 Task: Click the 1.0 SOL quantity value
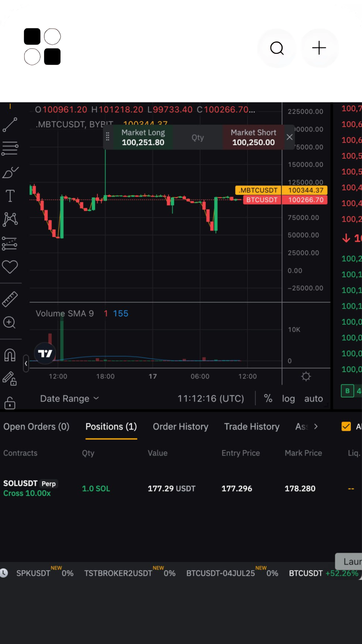[x=96, y=489]
